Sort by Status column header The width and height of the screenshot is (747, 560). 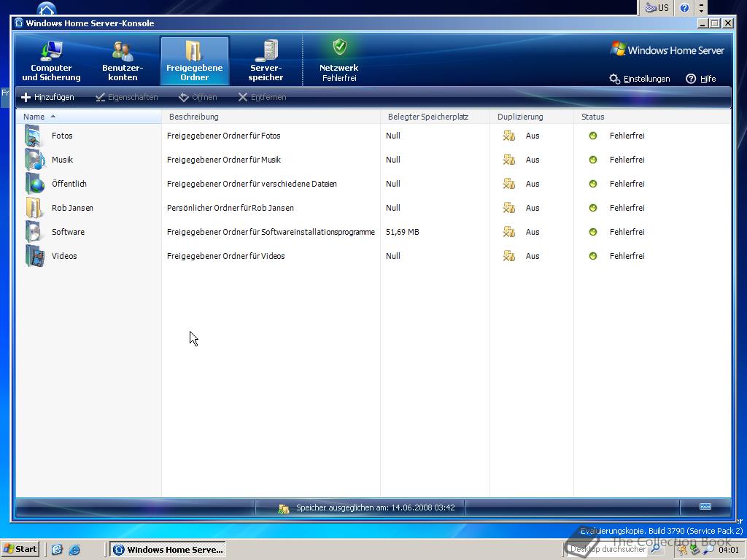[653, 117]
